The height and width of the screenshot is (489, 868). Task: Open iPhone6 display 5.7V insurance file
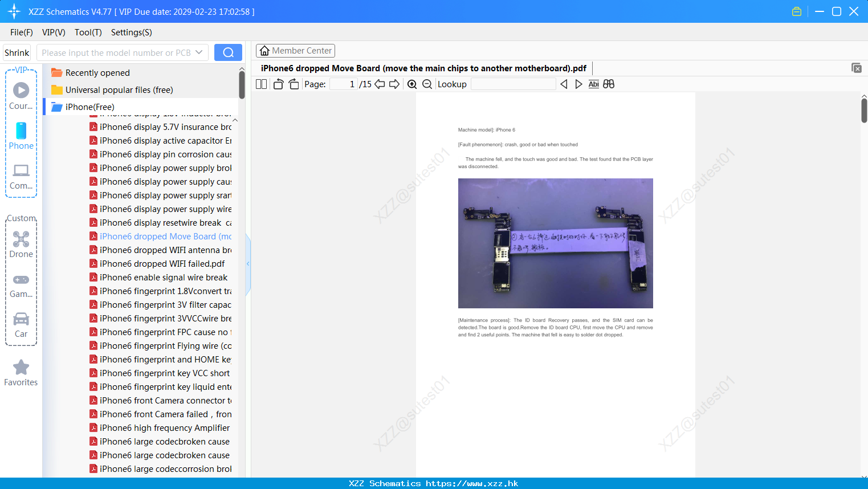[161, 127]
